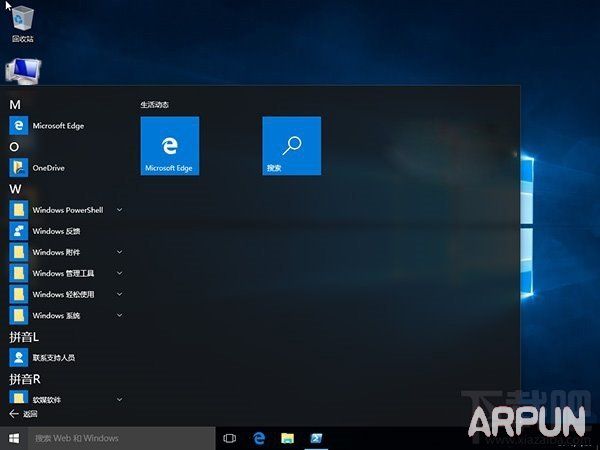Screen dimensions: 600x450
Task: Click the Windows PowerShell folder icon
Action: coord(19,210)
